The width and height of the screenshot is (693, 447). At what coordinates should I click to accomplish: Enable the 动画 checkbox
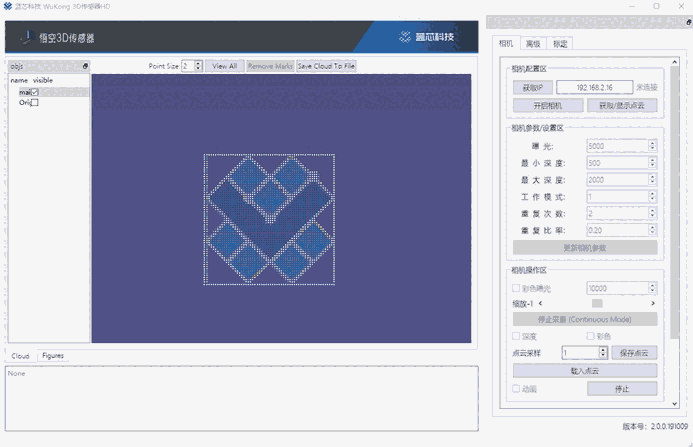[516, 389]
